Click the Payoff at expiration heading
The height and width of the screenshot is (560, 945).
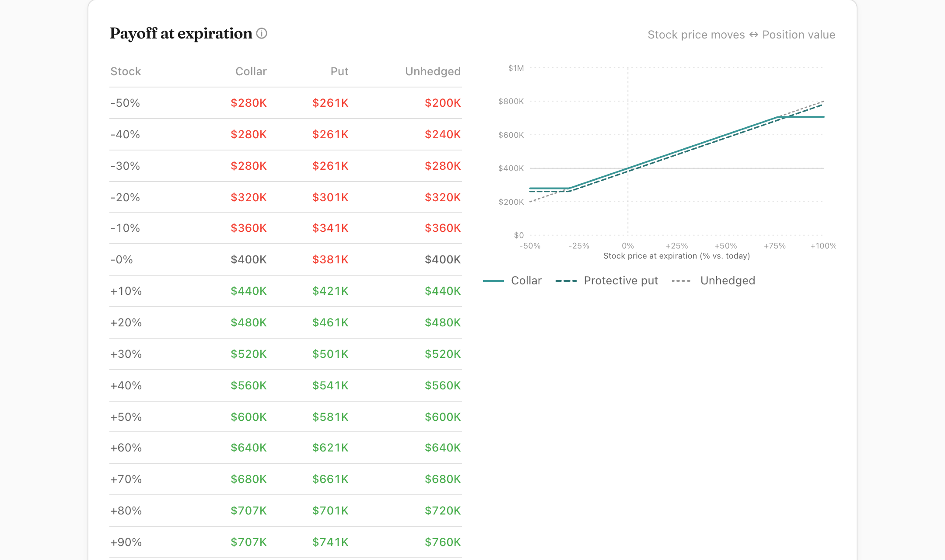[181, 33]
